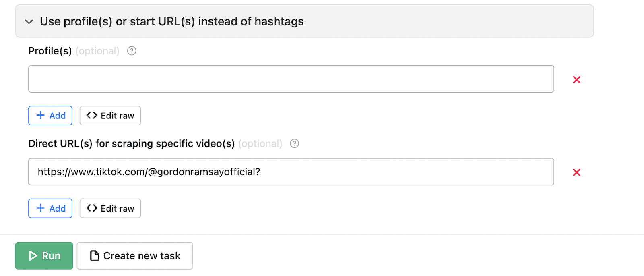Click the plus icon in the Profile(s) Add button
Image resolution: width=644 pixels, height=276 pixels.
tap(41, 116)
